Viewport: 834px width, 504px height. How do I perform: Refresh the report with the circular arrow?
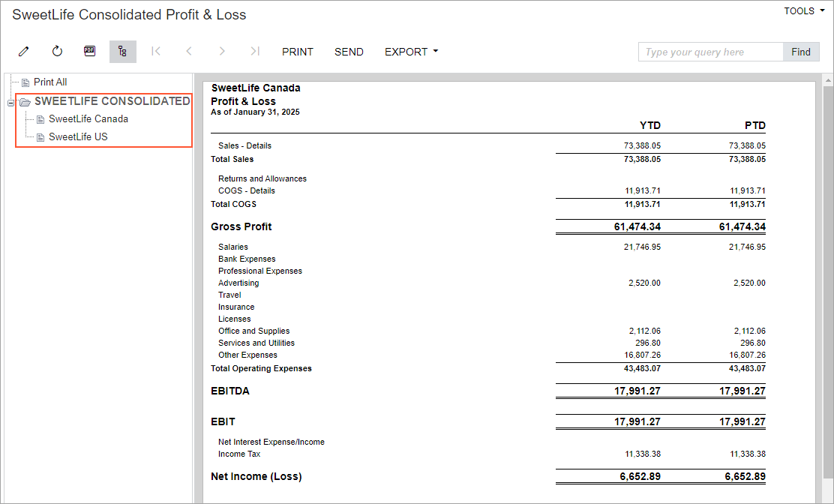[x=57, y=52]
